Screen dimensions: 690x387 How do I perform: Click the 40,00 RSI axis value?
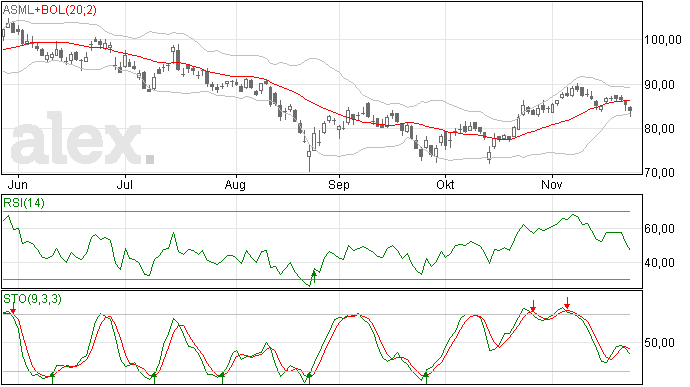(x=660, y=263)
